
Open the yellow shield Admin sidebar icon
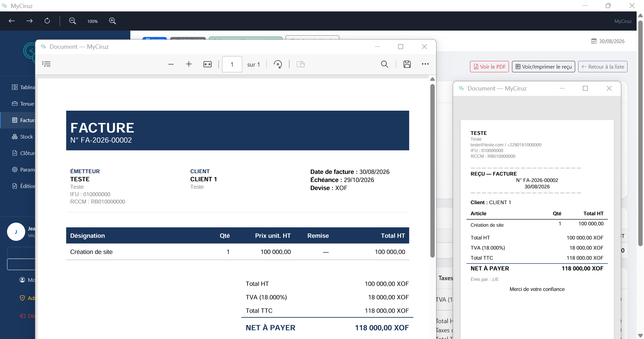tap(23, 298)
